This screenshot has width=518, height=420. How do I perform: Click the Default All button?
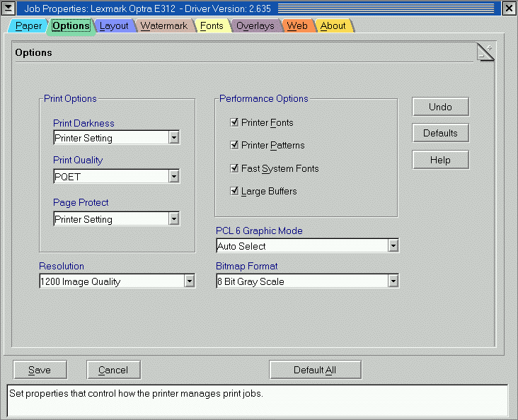click(315, 370)
